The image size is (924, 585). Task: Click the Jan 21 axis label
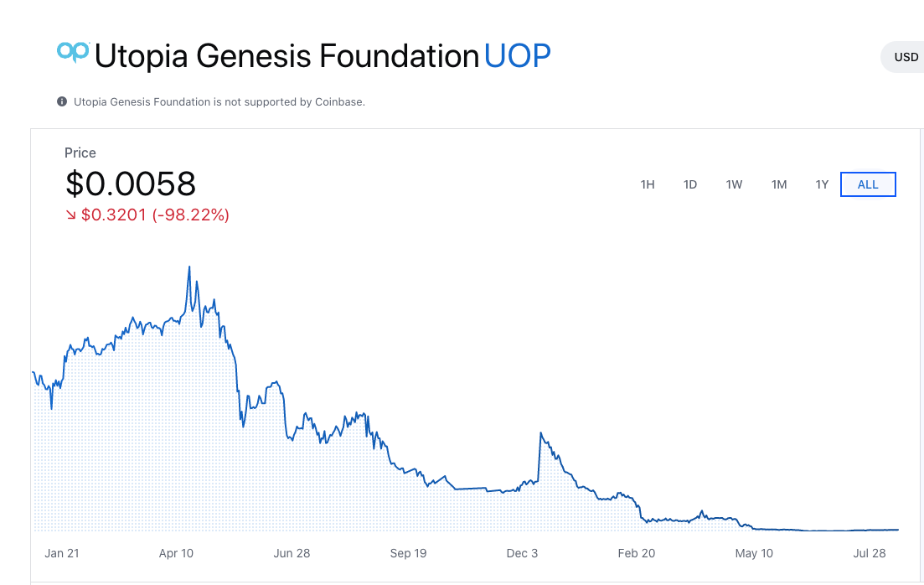62,553
